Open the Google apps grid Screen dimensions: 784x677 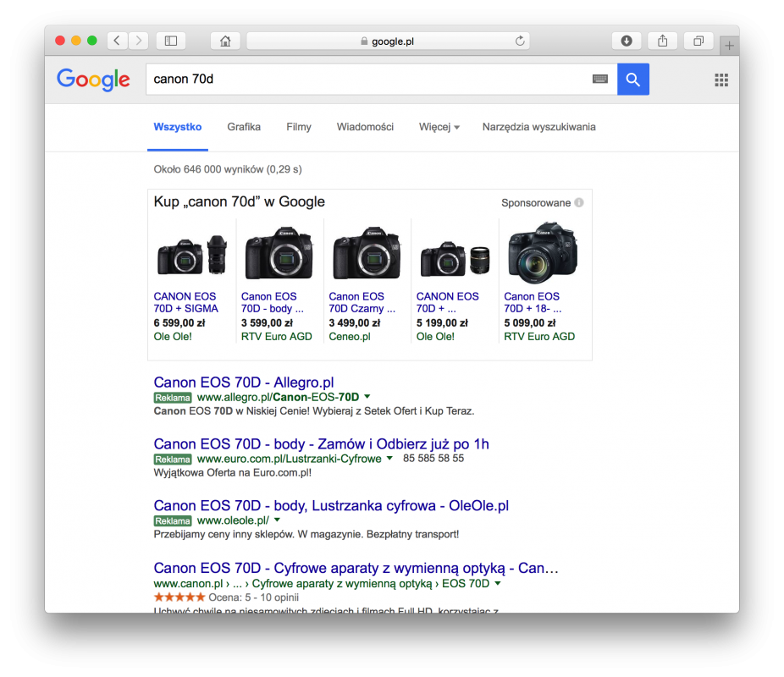pos(721,80)
